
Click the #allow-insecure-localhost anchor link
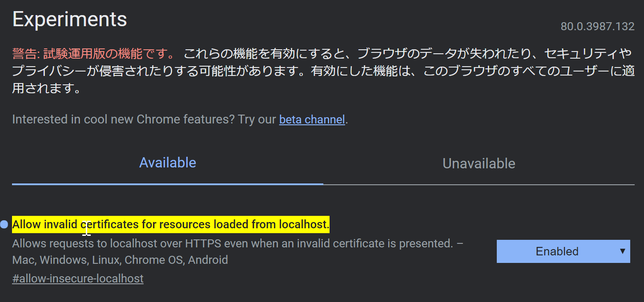78,278
